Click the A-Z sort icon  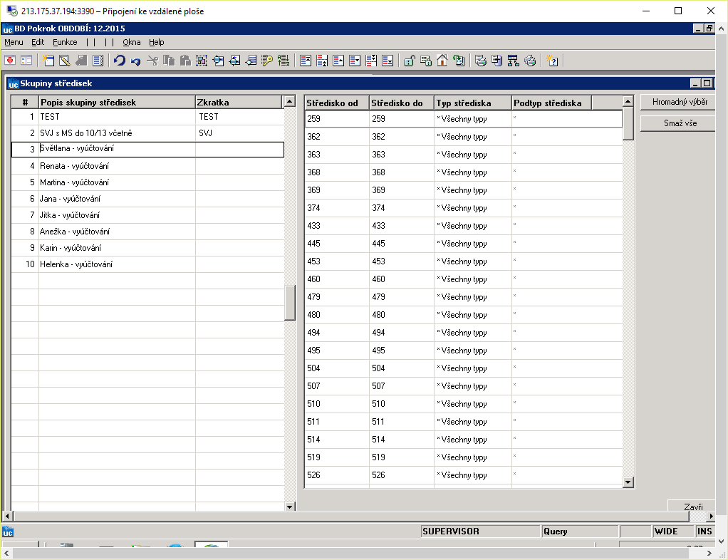284,61
